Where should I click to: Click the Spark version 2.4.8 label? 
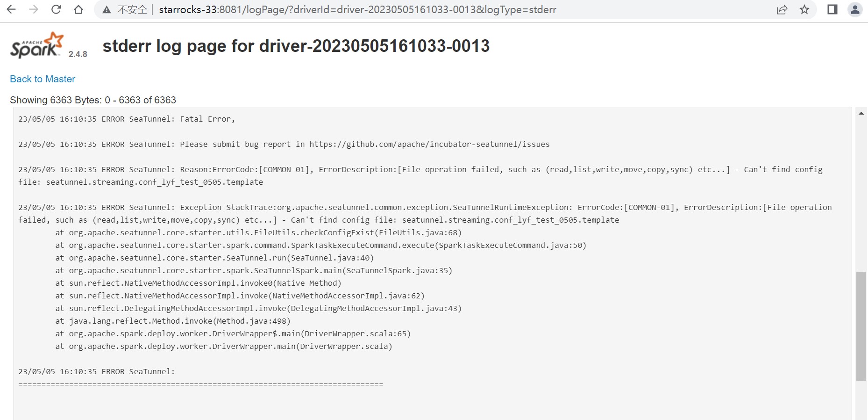click(x=78, y=54)
